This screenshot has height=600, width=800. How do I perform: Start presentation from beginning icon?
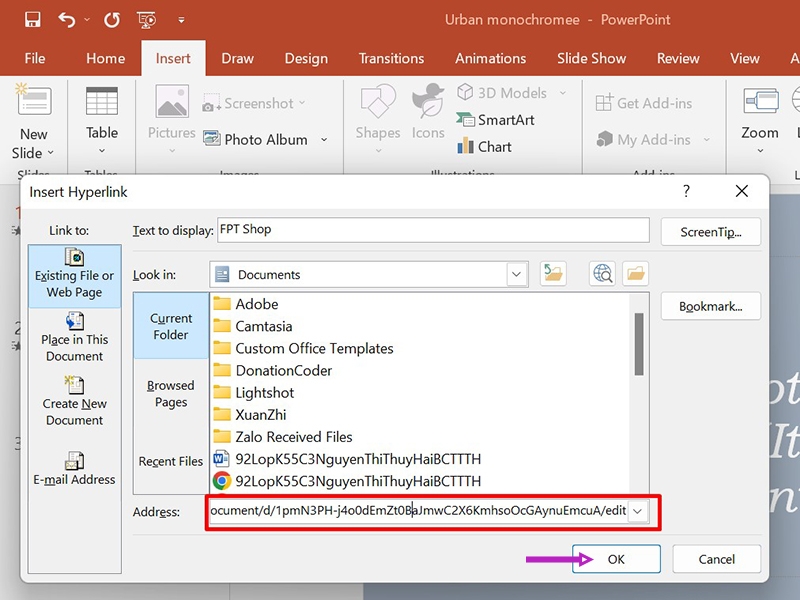click(x=147, y=20)
